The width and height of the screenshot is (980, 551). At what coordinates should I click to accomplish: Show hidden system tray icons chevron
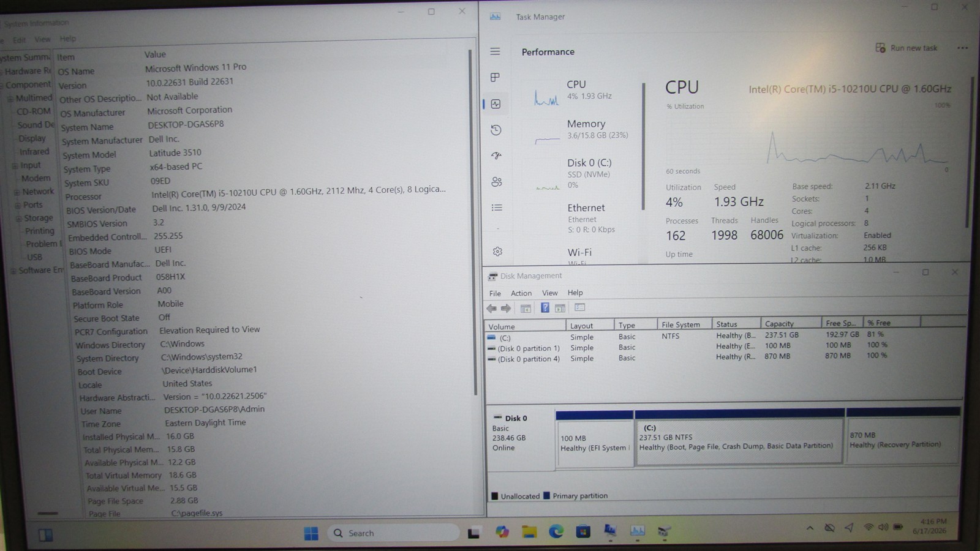pos(810,528)
